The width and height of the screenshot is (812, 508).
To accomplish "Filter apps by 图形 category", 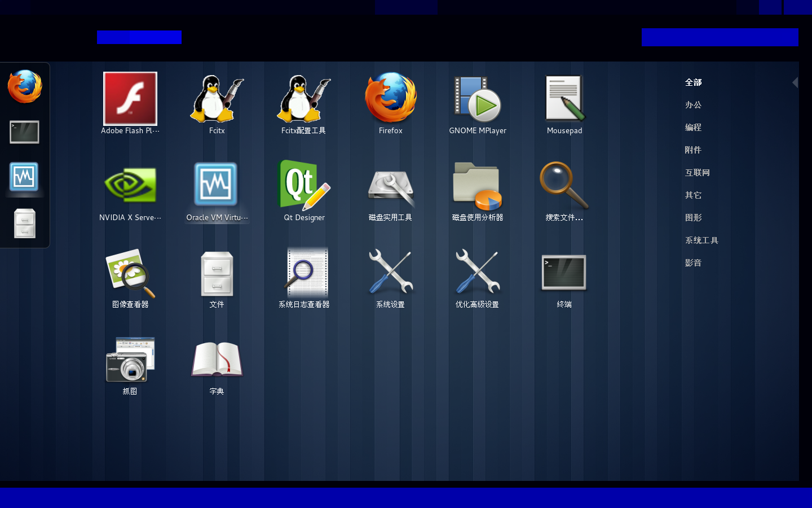I will click(x=694, y=218).
